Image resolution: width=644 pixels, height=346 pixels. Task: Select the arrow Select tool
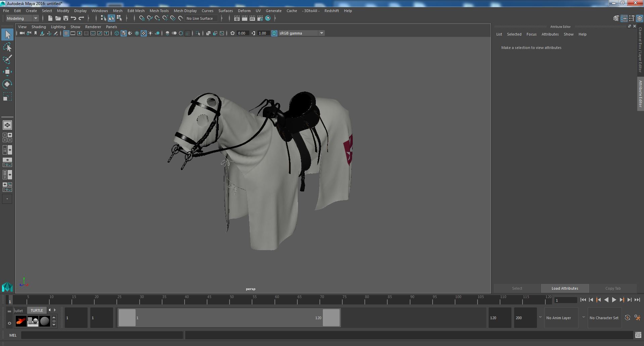pos(7,35)
